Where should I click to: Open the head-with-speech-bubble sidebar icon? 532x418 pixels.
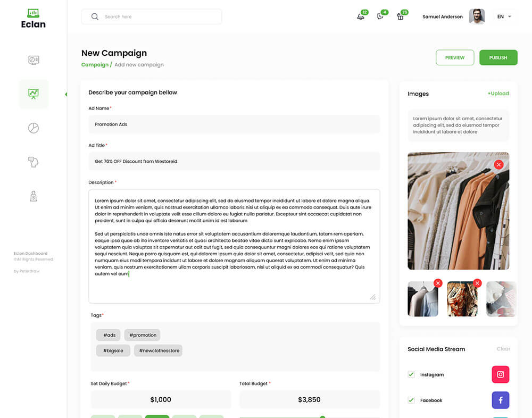click(33, 162)
